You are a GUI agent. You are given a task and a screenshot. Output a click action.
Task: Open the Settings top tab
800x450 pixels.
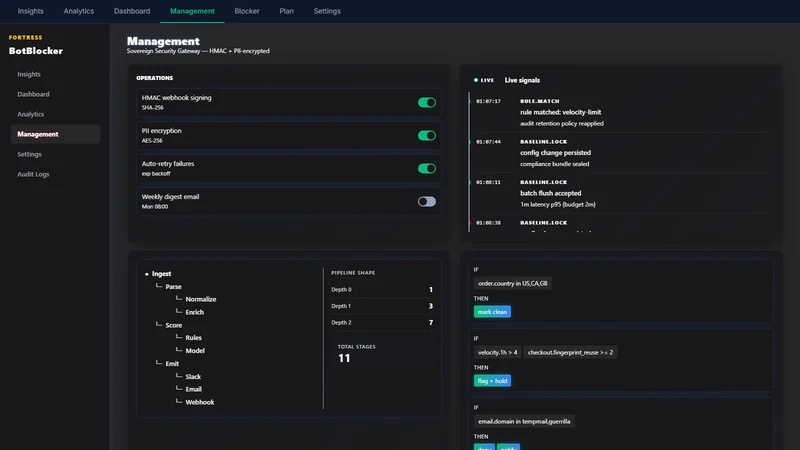[327, 11]
